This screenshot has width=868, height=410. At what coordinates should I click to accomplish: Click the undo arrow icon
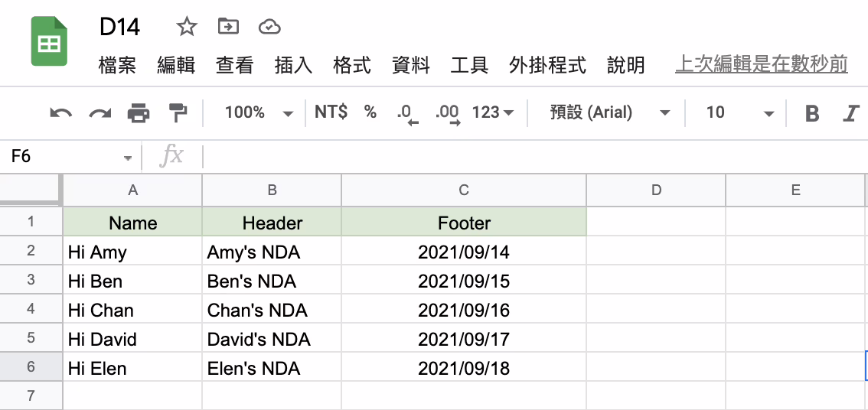pyautogui.click(x=61, y=113)
